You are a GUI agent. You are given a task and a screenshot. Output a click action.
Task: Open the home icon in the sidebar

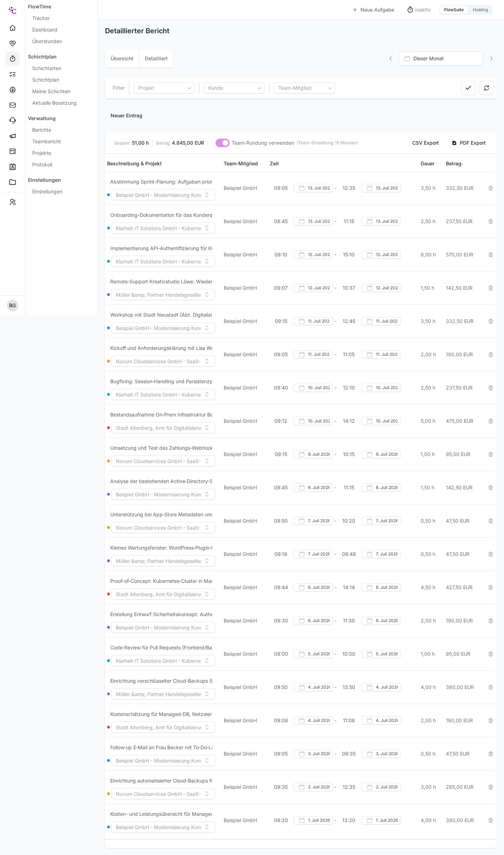coord(13,28)
